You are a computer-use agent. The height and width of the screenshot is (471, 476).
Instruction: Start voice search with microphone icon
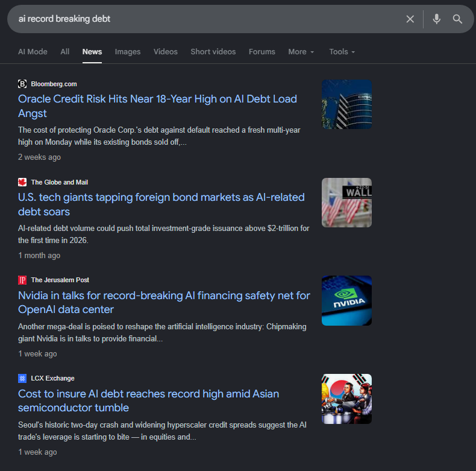pos(437,19)
